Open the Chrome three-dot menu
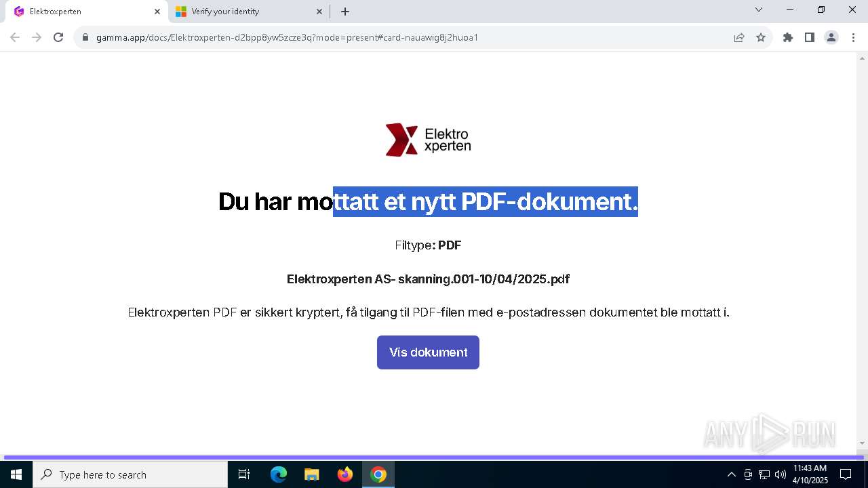Screen dimensions: 868x488 coord(853,37)
